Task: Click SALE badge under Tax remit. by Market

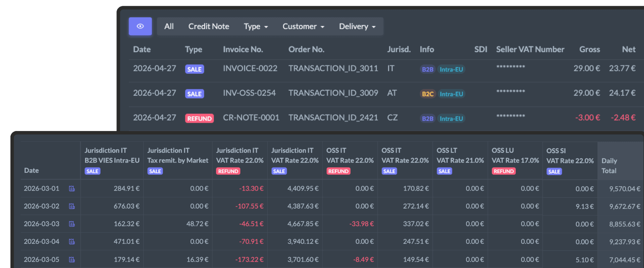Action: point(155,171)
